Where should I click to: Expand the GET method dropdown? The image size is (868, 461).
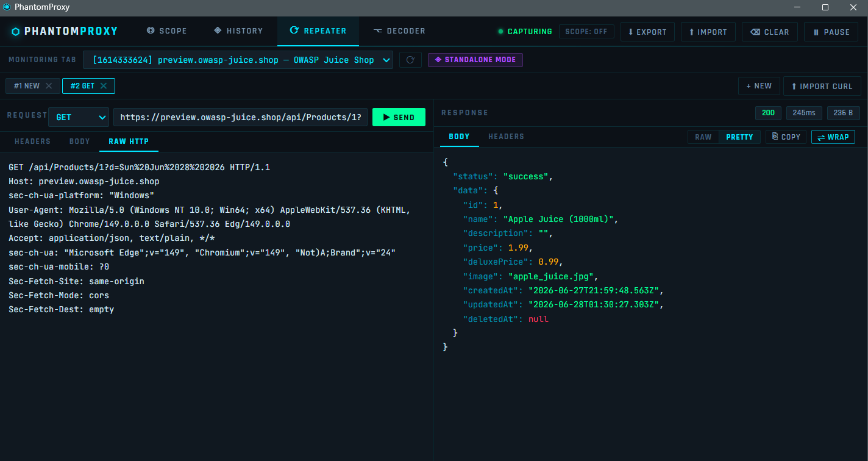pos(79,117)
